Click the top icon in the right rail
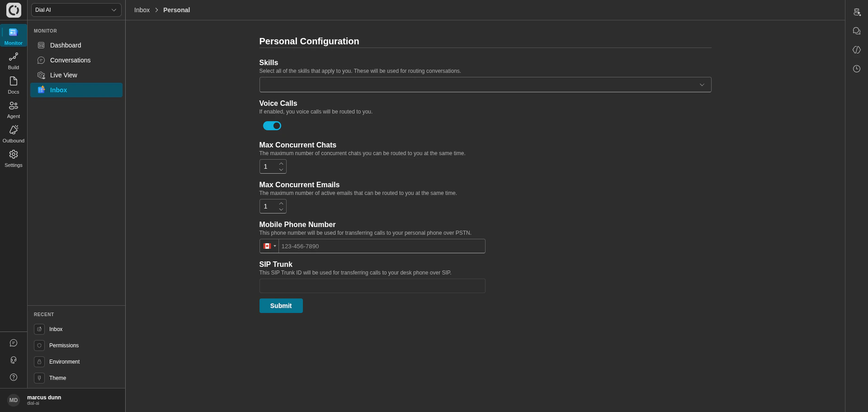Screen dimensions: 868x412 (857, 12)
